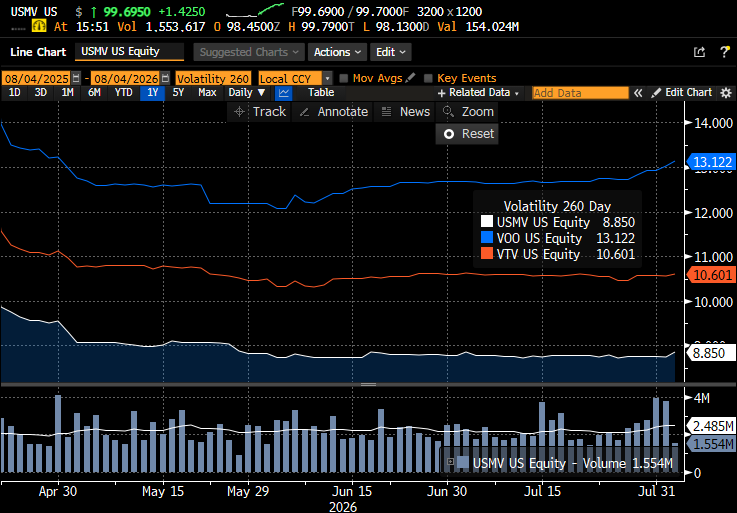737x513 pixels.
Task: Click the USMV US Equity security field
Action: tap(129, 52)
